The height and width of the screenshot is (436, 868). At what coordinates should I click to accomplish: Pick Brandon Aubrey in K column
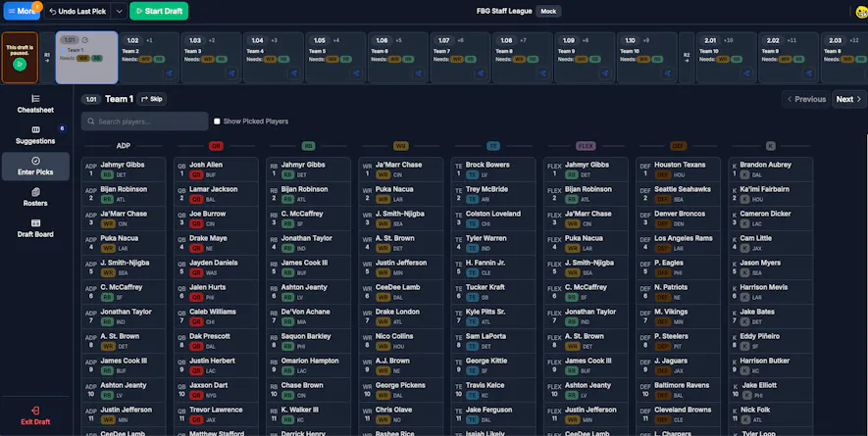(x=771, y=170)
